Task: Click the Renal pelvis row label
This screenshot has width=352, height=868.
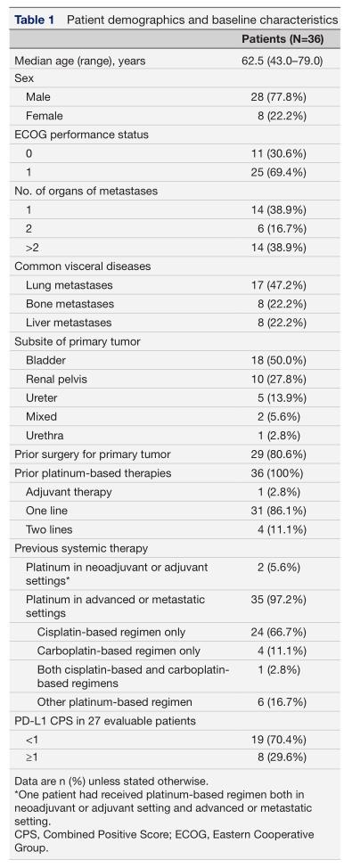Action: (56, 380)
